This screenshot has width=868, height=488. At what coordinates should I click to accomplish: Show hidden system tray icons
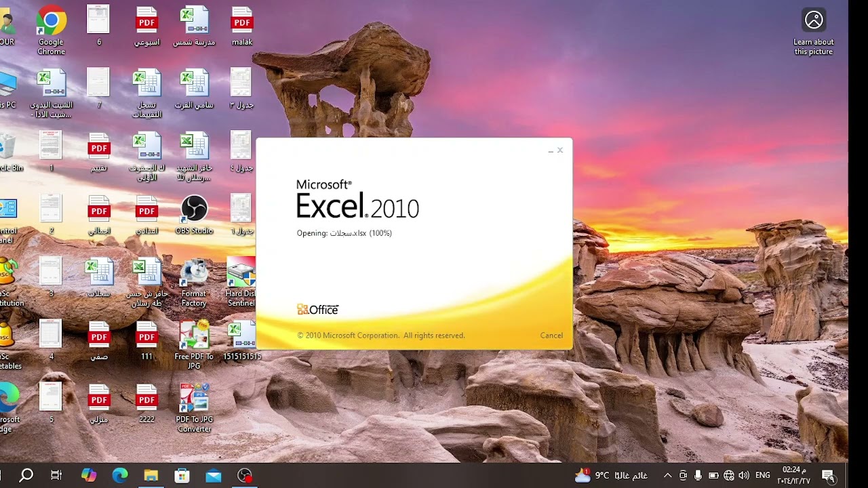click(667, 475)
